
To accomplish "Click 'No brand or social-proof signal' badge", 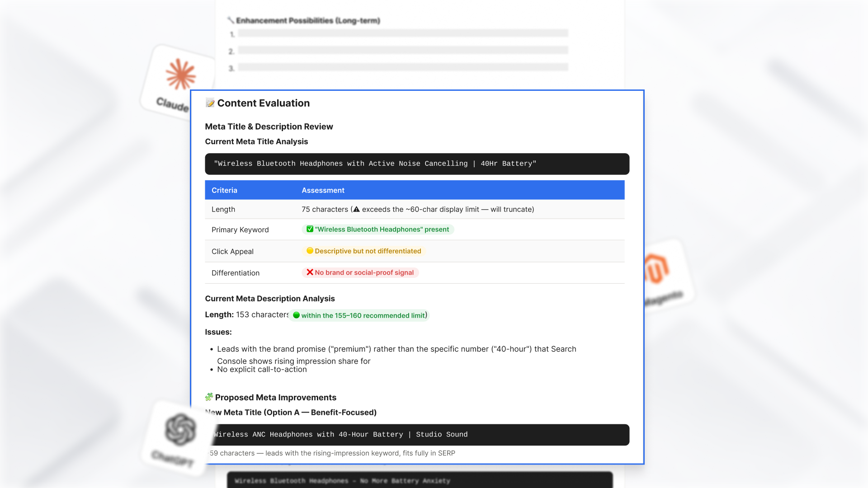I will pyautogui.click(x=360, y=272).
